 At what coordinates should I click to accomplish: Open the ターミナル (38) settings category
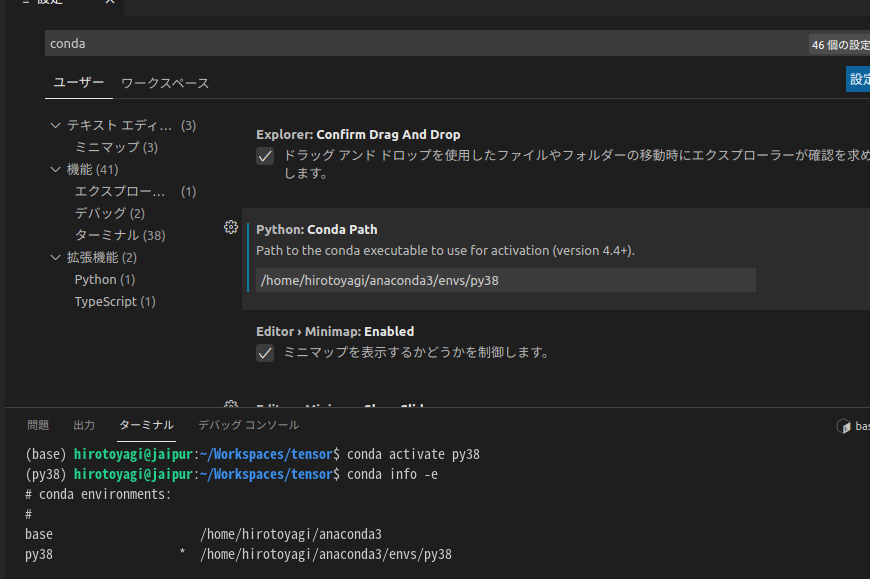119,235
